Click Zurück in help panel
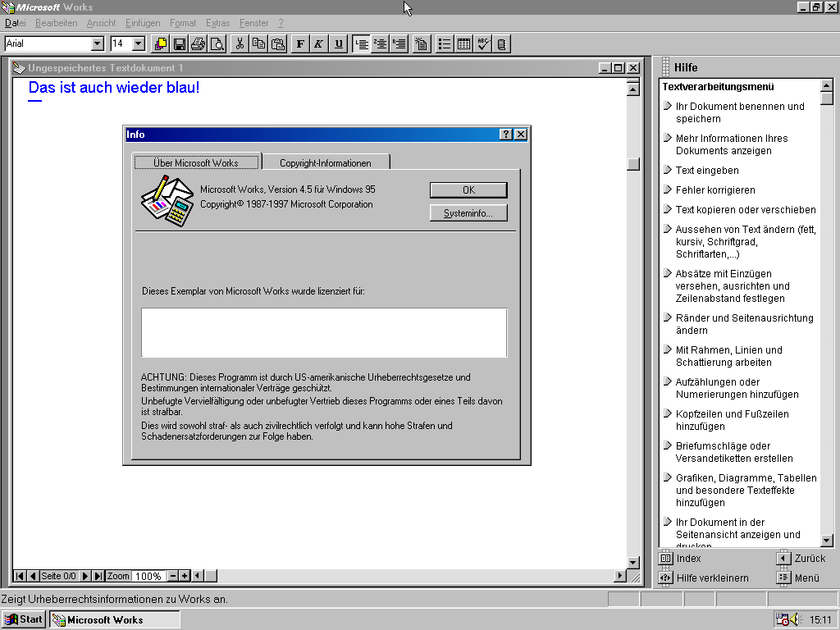This screenshot has width=840, height=630. pyautogui.click(x=801, y=558)
